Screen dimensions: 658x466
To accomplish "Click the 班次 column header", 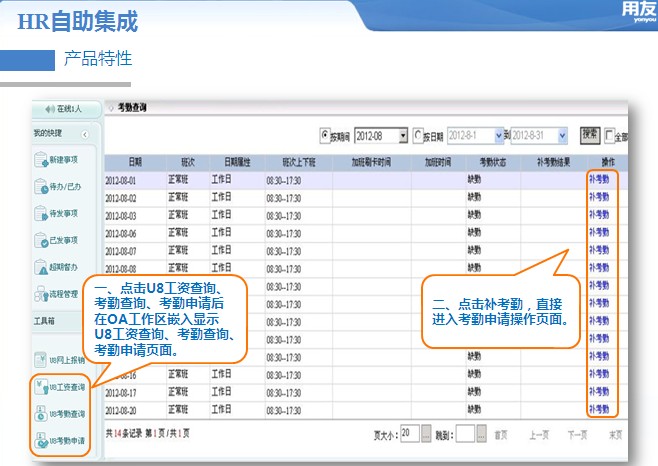I will tap(188, 162).
